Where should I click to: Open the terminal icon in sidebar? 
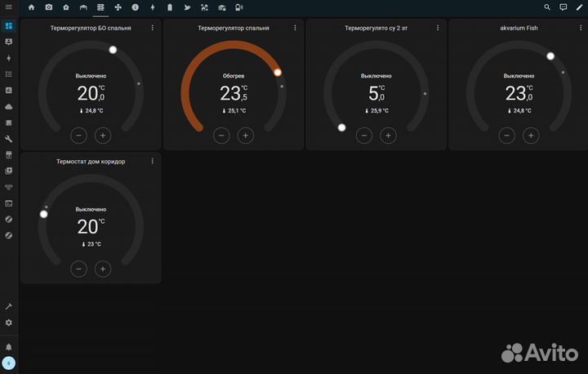click(9, 203)
